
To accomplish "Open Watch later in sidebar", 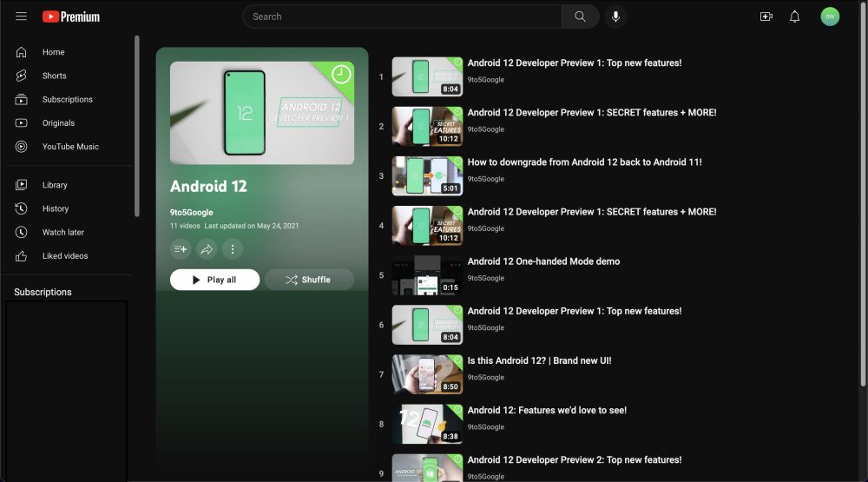I will click(62, 232).
